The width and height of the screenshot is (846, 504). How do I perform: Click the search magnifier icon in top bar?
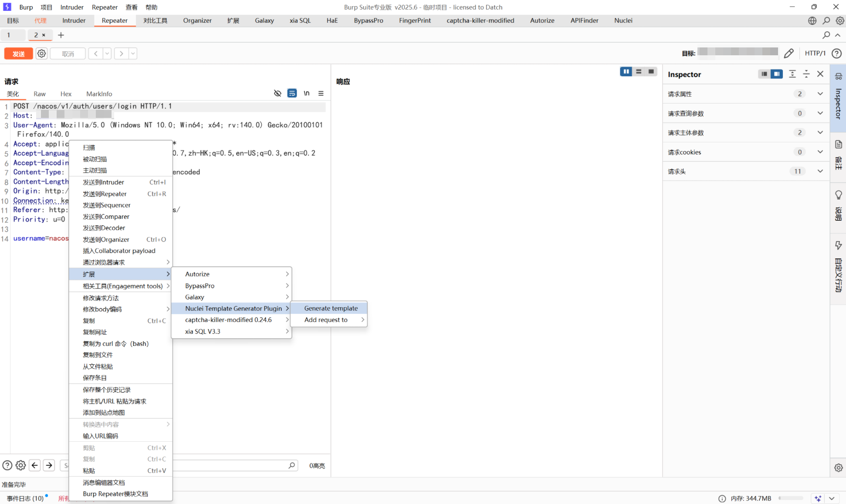pyautogui.click(x=826, y=20)
